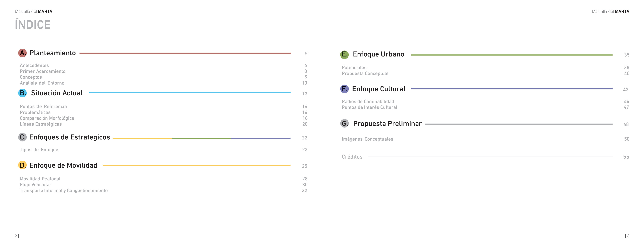Click the Tipos de Enfoque entry
This screenshot has width=644, height=249.
click(39, 150)
